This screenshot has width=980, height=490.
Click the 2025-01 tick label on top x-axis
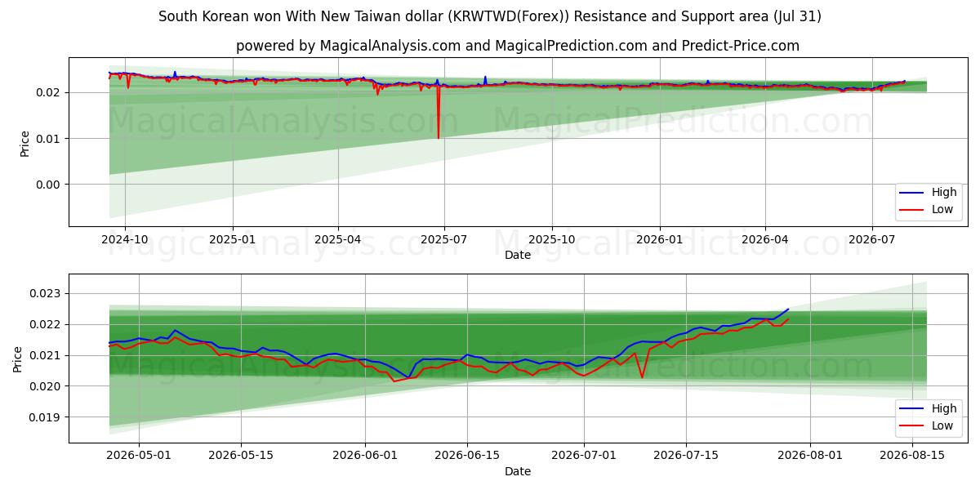pos(233,239)
